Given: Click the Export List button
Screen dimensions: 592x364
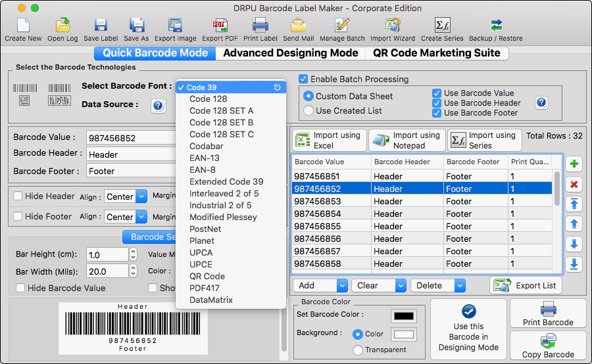Looking at the screenshot, I should tap(526, 286).
